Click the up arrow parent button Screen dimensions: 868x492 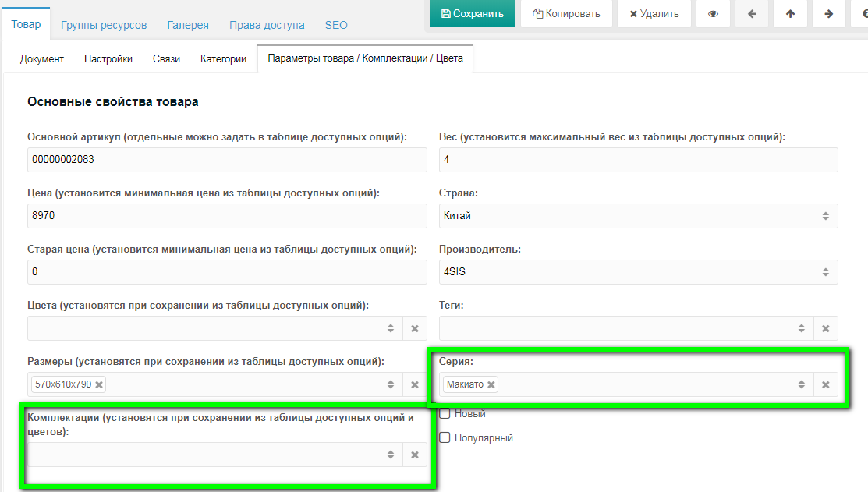click(x=791, y=14)
